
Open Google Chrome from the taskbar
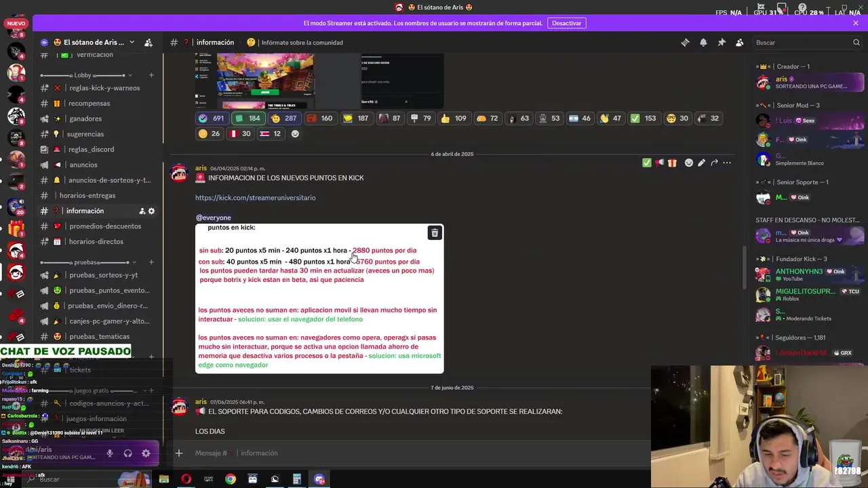coord(231,479)
